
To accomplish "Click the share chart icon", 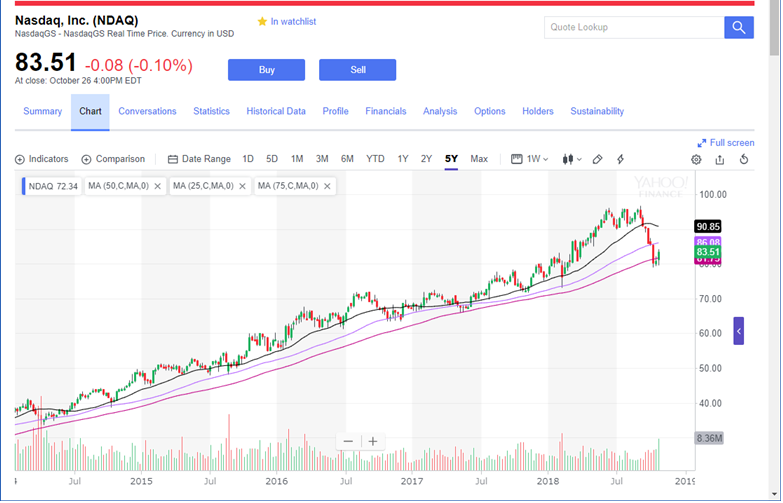I will (x=720, y=159).
